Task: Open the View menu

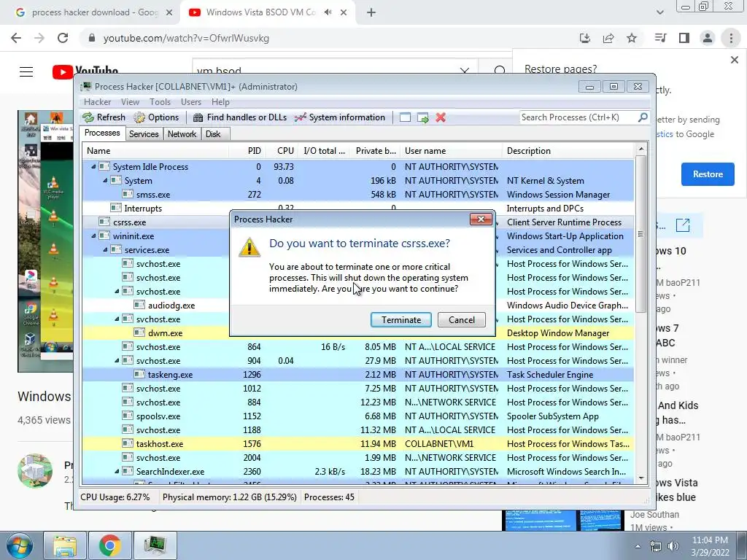Action: pyautogui.click(x=130, y=102)
